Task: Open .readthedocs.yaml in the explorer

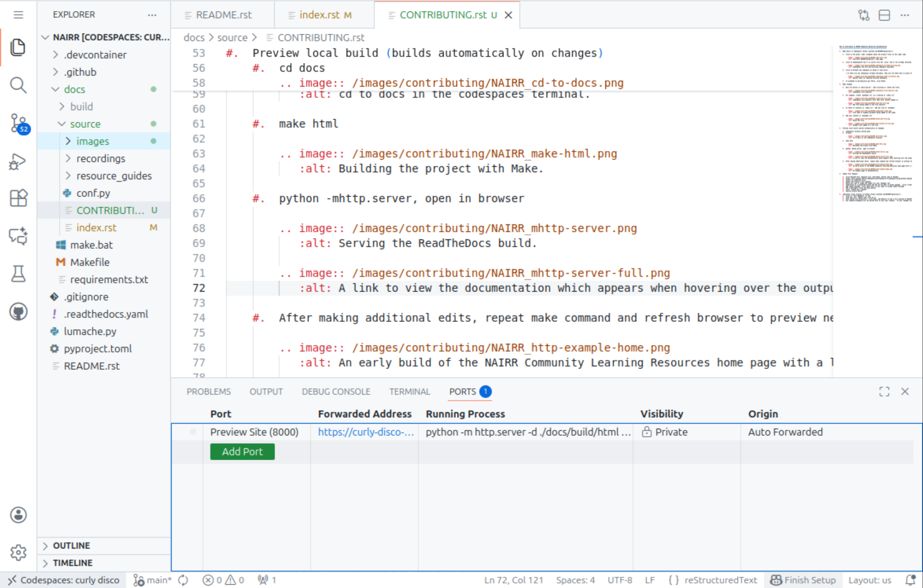Action: 104,314
